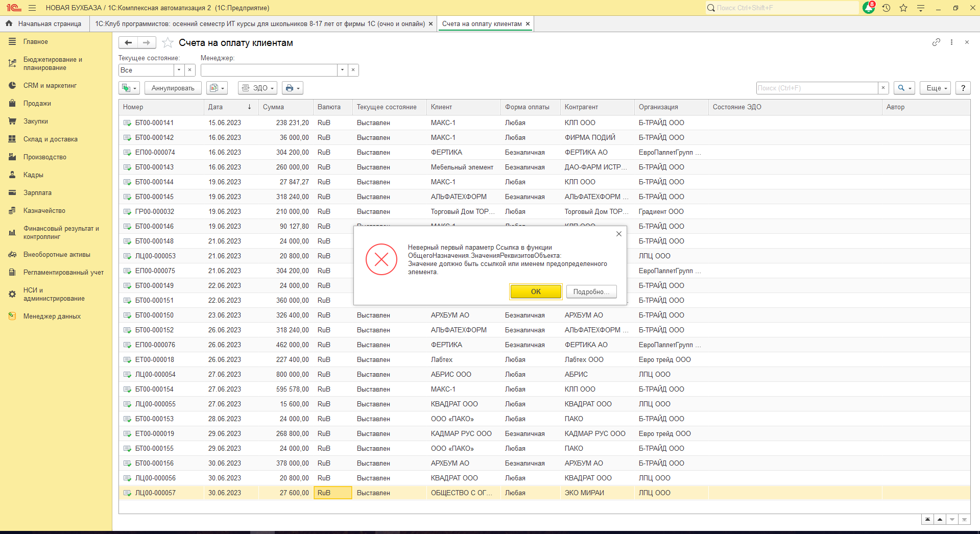Viewport: 980px width, 534px height.
Task: Click the create-based-on icon button
Action: pyautogui.click(x=129, y=88)
